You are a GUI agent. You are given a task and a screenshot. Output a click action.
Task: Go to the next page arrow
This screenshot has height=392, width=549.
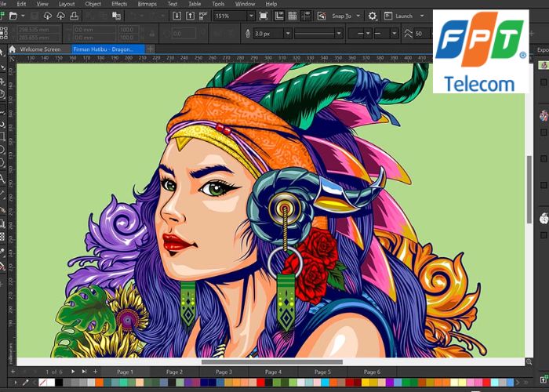coord(73,372)
